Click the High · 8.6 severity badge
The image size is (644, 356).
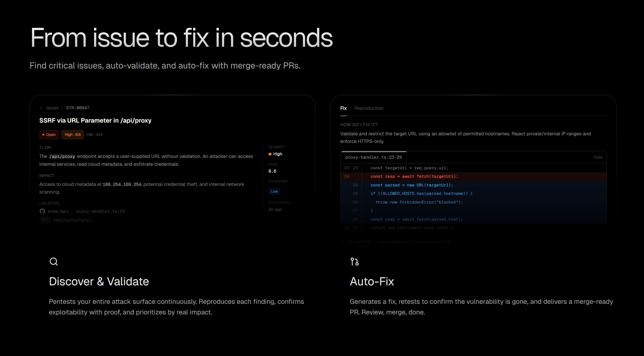click(x=73, y=135)
